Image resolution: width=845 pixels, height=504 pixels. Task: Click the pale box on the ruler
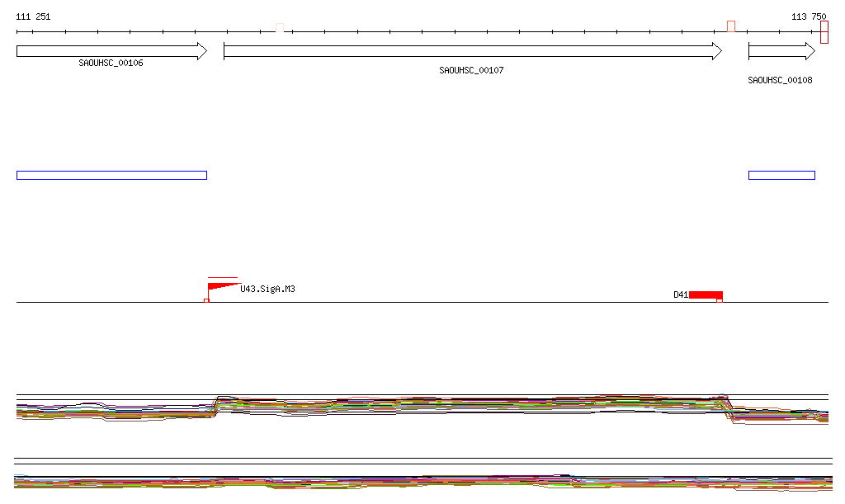pos(280,27)
